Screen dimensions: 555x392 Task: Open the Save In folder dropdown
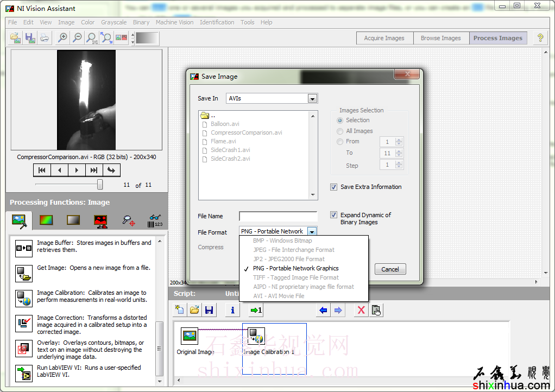312,99
